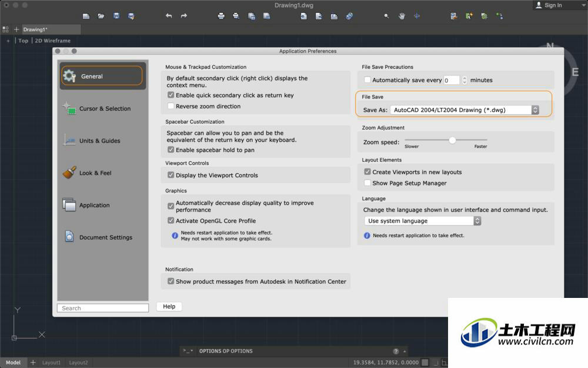Image resolution: width=588 pixels, height=368 pixels.
Task: Disable quick secondary click as return key
Action: pyautogui.click(x=171, y=95)
